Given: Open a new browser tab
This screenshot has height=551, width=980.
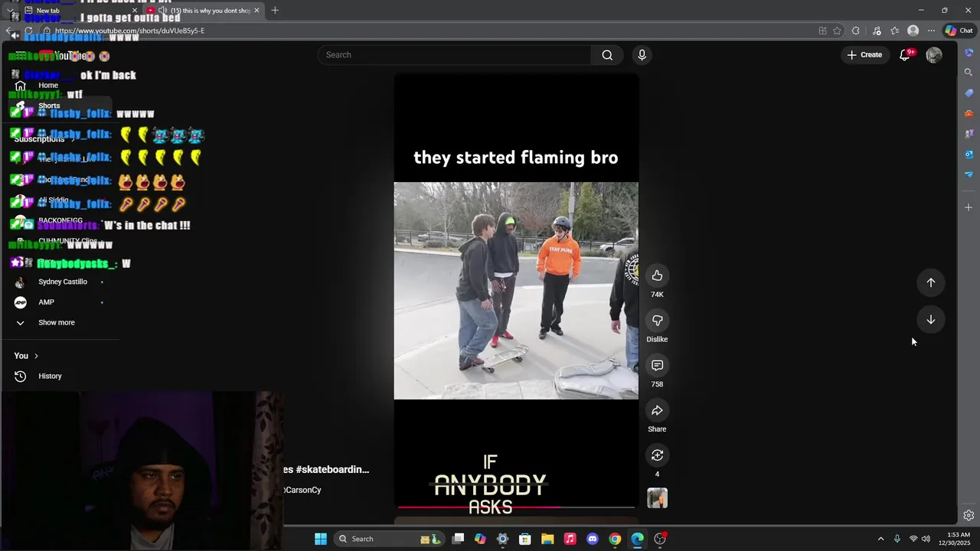Looking at the screenshot, I should click(x=275, y=11).
